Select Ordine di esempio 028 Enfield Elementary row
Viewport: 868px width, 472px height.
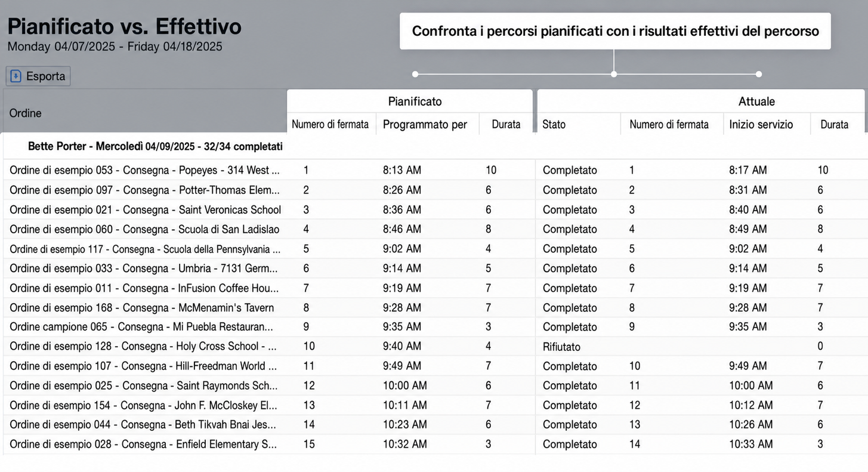(x=435, y=444)
